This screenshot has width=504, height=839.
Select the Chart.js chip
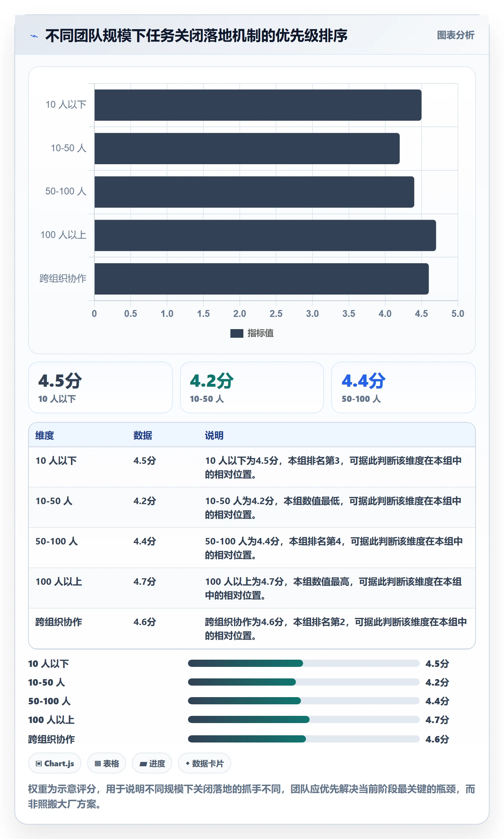tap(55, 763)
